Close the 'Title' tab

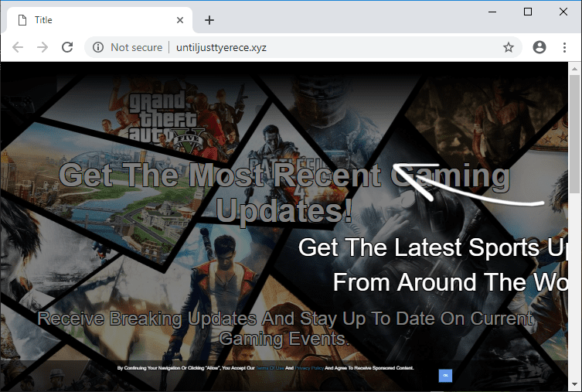(180, 20)
